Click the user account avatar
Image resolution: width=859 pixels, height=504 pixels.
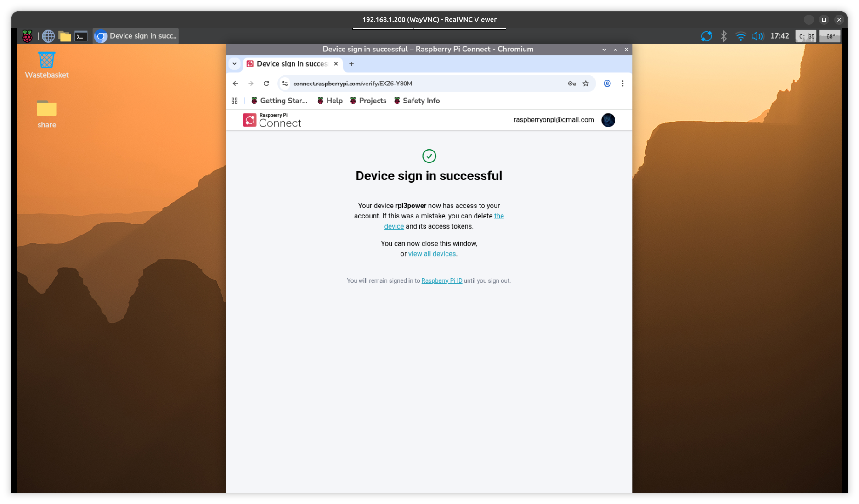click(x=608, y=120)
